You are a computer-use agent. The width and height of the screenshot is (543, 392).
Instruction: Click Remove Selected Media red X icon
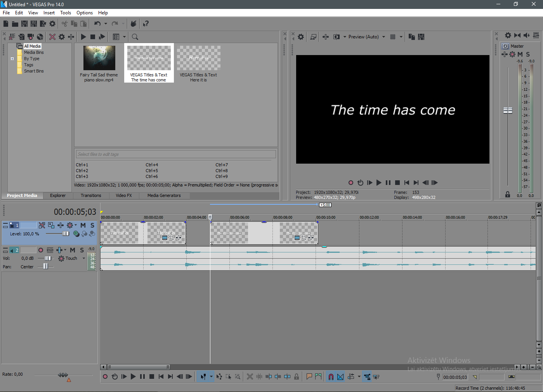click(52, 37)
